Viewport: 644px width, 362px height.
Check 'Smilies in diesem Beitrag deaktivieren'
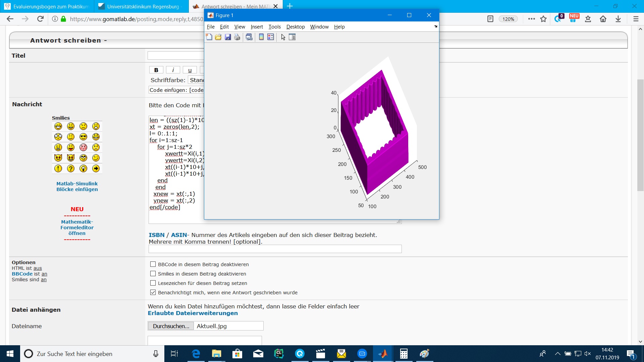click(x=153, y=274)
